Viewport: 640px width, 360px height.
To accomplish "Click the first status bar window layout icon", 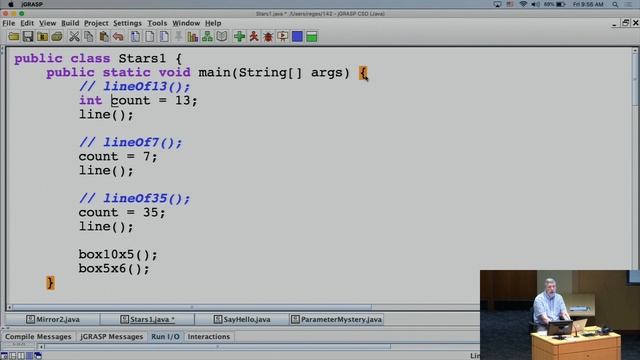I will [x=4, y=356].
